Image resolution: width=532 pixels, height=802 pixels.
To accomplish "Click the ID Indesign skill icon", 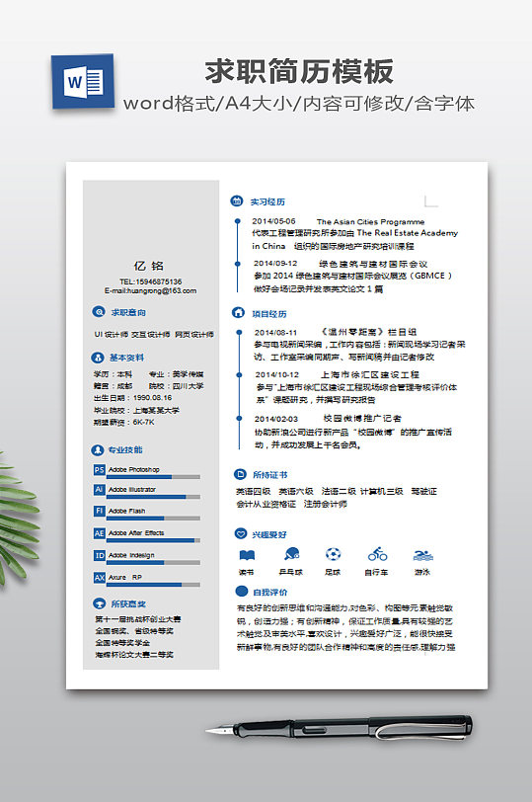I will [99, 555].
